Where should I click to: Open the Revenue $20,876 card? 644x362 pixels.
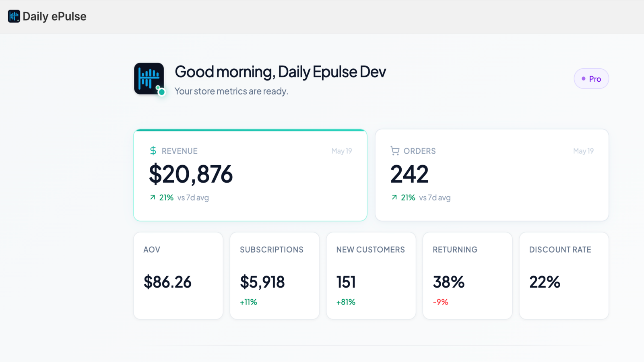tap(250, 175)
